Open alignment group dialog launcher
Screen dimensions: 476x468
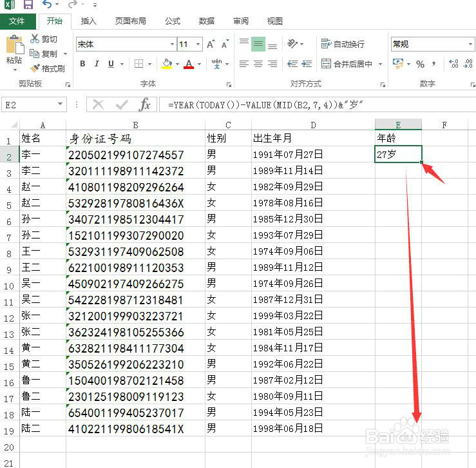[383, 85]
